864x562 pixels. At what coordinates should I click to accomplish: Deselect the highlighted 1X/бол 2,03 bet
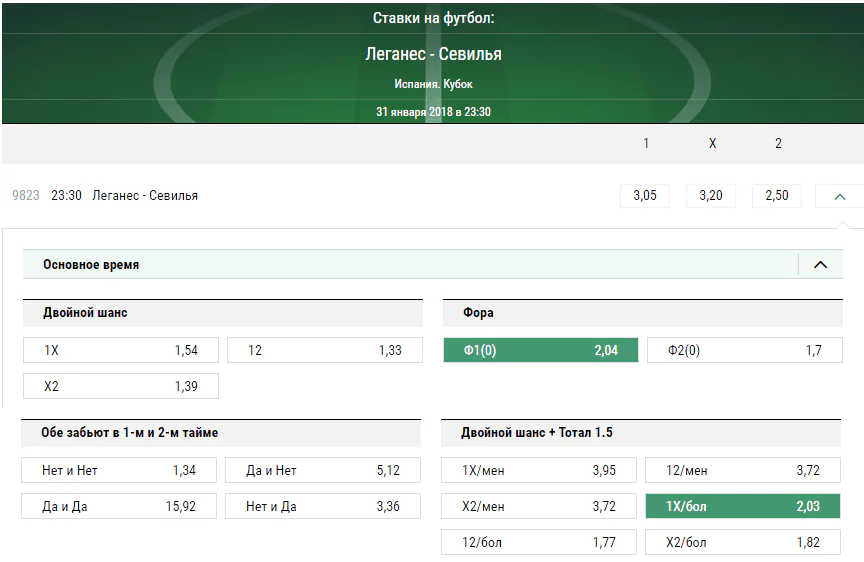tap(743, 506)
